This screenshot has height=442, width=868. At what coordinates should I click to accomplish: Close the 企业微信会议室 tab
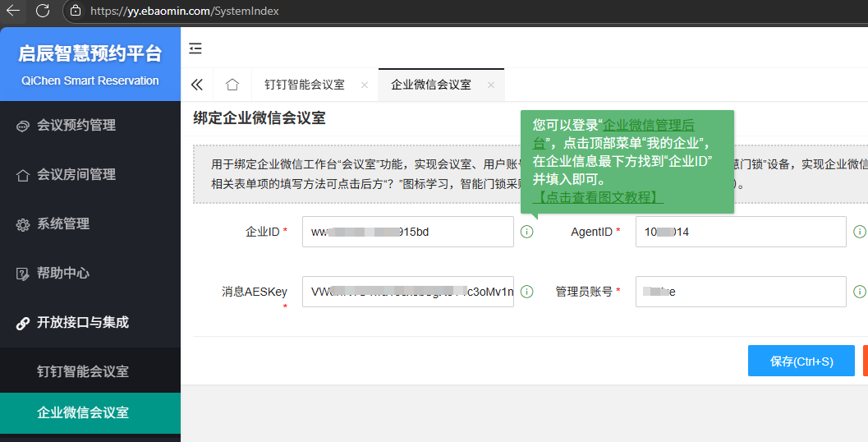[x=491, y=85]
